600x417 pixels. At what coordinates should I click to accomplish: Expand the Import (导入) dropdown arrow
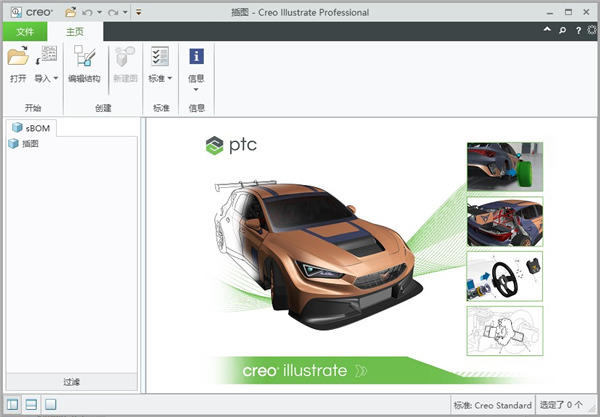click(x=55, y=78)
